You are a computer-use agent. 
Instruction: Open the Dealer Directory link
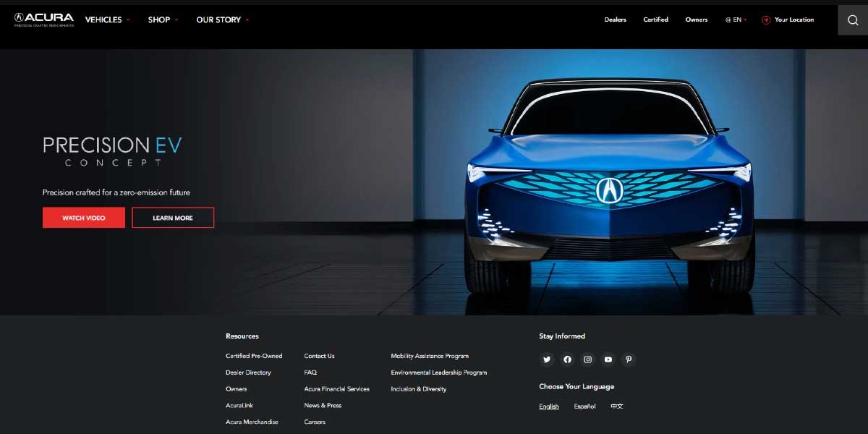tap(248, 372)
